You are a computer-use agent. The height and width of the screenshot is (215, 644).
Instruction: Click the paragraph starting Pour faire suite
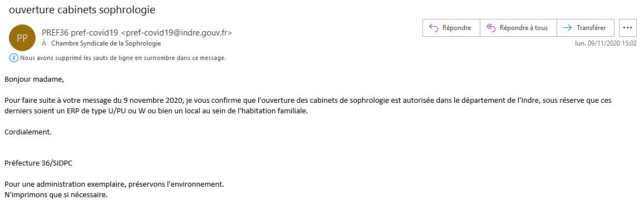pyautogui.click(x=308, y=106)
